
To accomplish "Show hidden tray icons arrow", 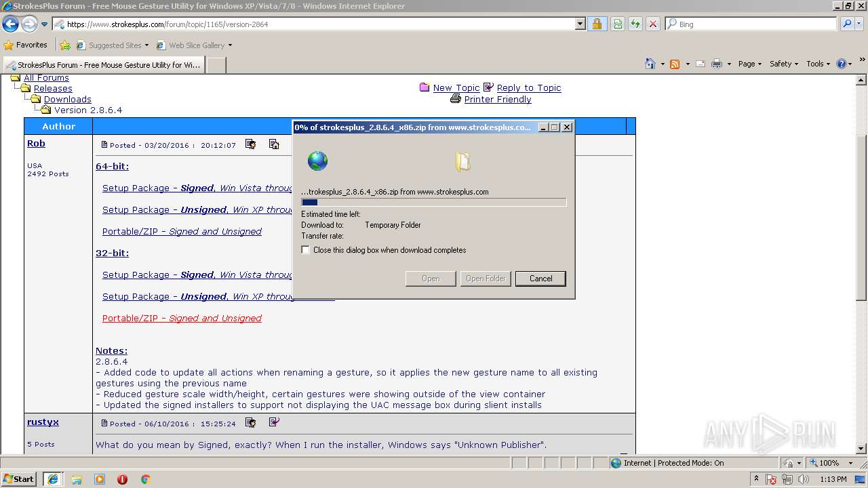I will (x=756, y=479).
